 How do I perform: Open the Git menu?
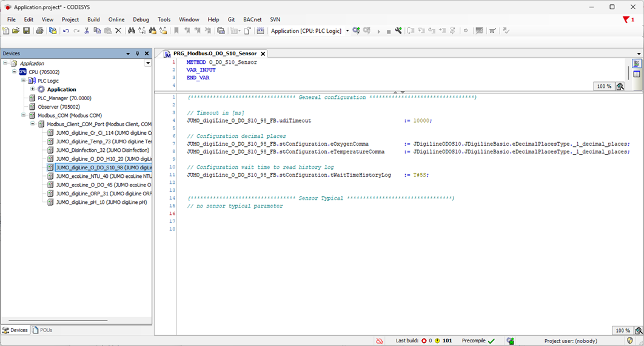231,19
